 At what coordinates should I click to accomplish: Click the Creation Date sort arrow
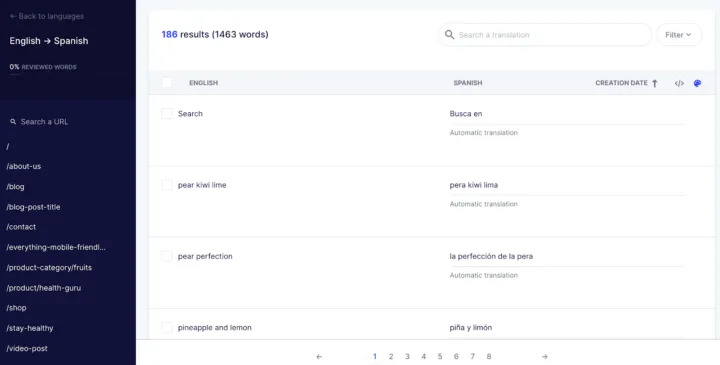[655, 83]
